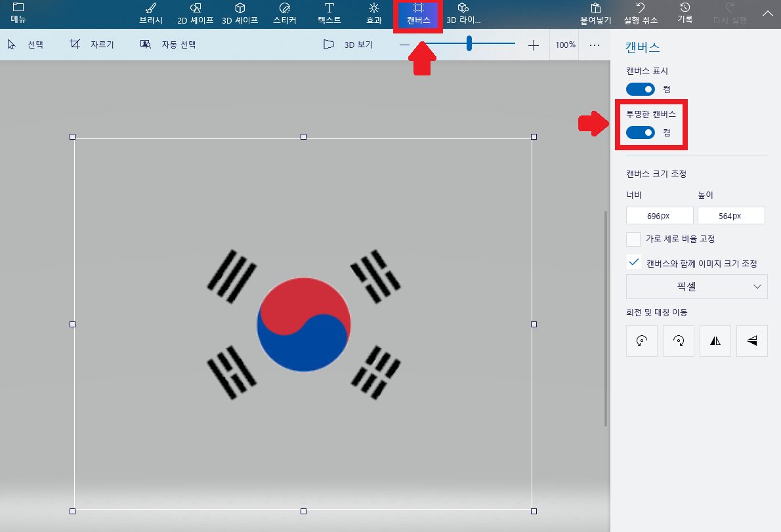Click the left-middle canvas resize handle
The width and height of the screenshot is (781, 532).
[x=73, y=324]
